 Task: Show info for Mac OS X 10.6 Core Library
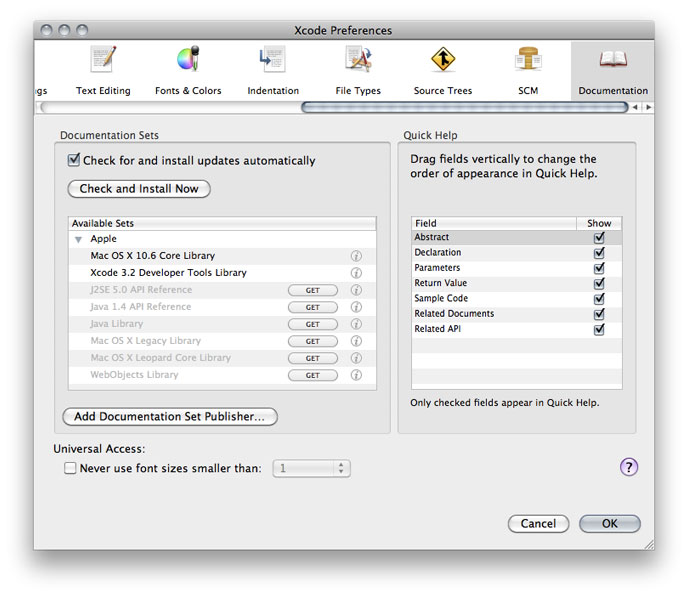click(356, 256)
